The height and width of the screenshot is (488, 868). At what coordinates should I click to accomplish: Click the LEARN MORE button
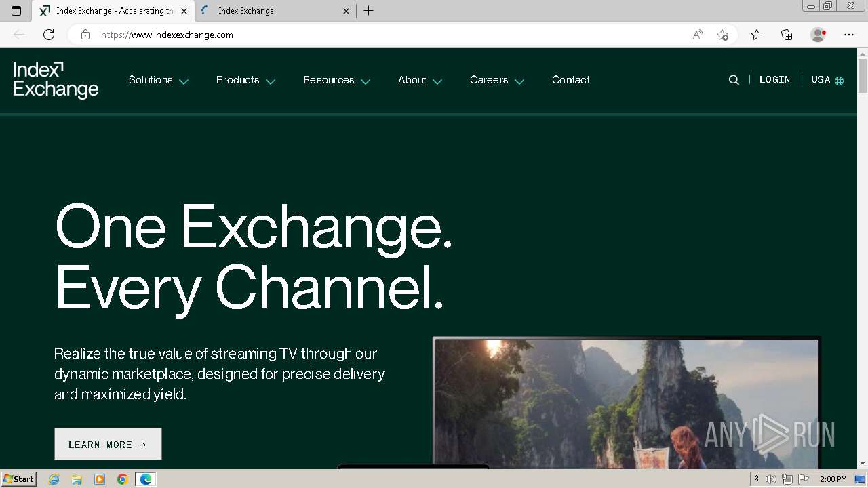tap(108, 444)
